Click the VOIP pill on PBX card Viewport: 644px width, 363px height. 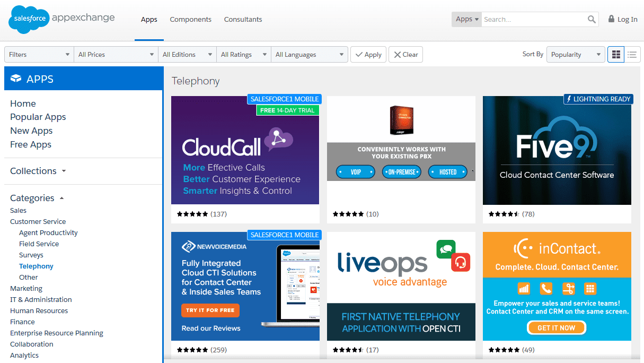355,172
